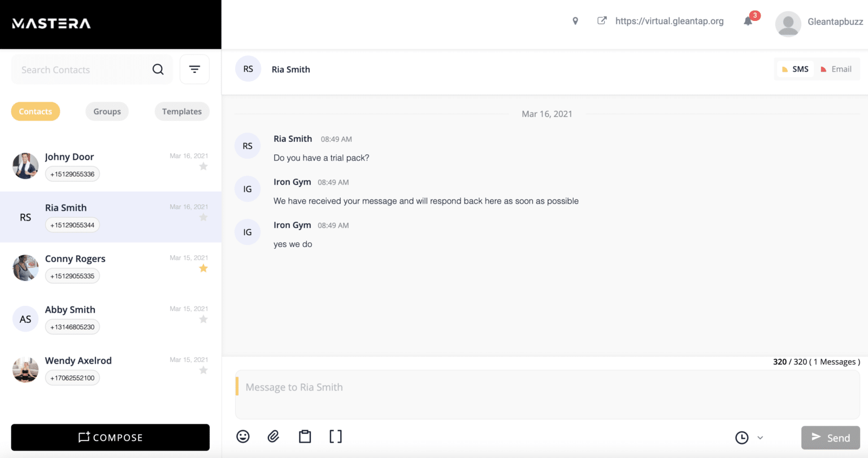868x458 pixels.
Task: Click the external link icon beside the URL
Action: (601, 20)
